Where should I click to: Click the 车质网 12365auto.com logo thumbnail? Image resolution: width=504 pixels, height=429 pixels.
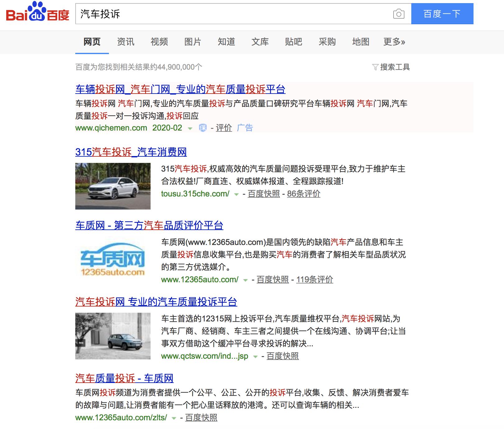point(113,259)
